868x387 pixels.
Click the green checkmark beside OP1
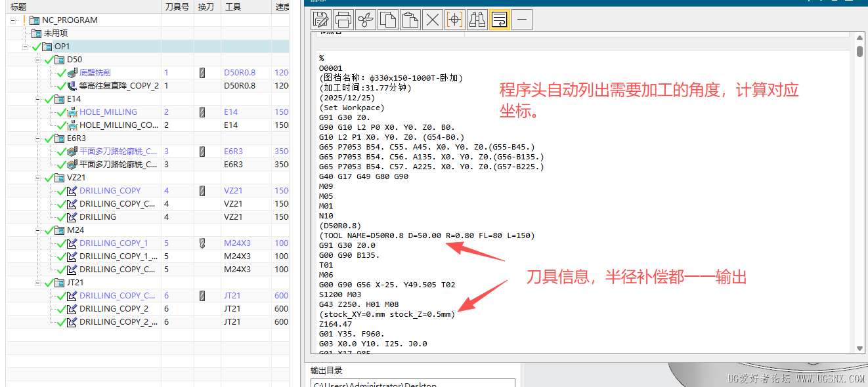36,46
